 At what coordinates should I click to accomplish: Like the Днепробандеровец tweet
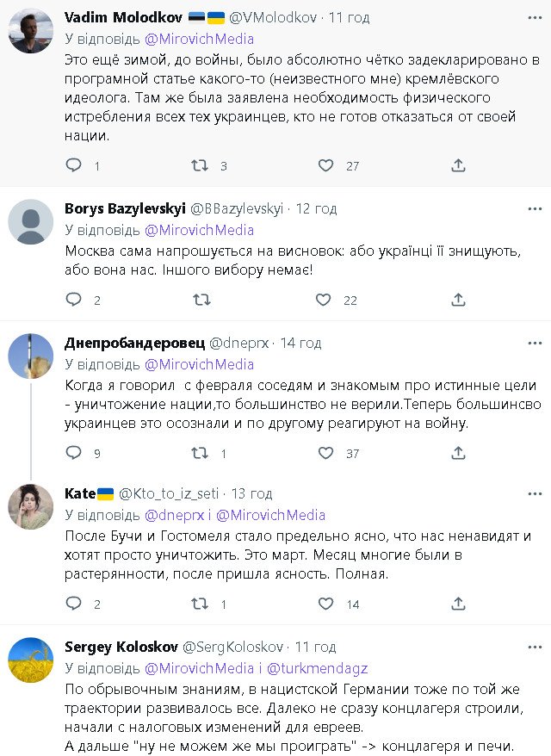325,453
